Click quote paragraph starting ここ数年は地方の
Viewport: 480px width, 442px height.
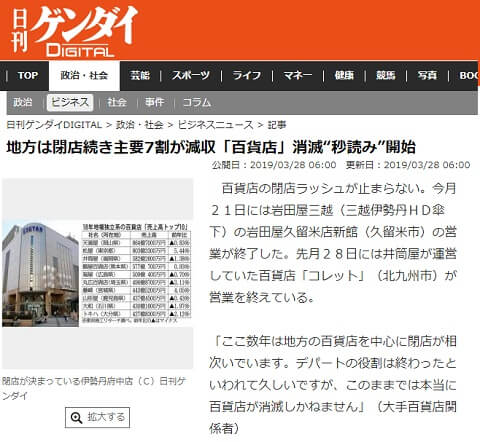333,385
